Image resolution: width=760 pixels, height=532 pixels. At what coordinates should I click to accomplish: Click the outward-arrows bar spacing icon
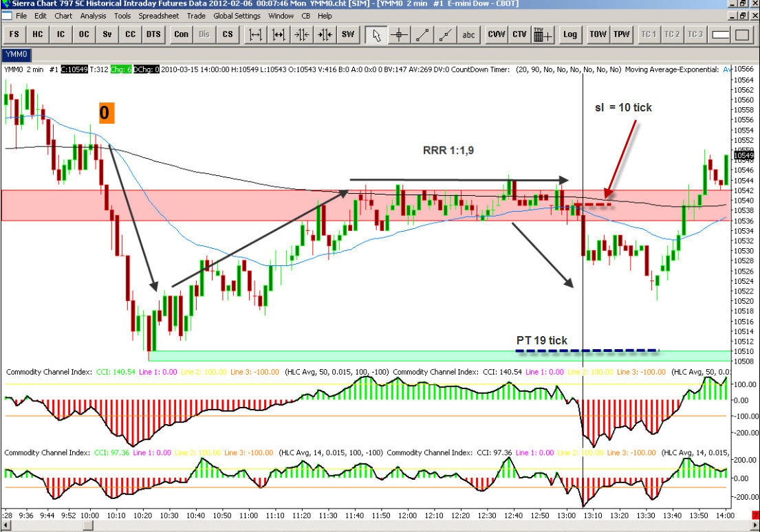255,34
